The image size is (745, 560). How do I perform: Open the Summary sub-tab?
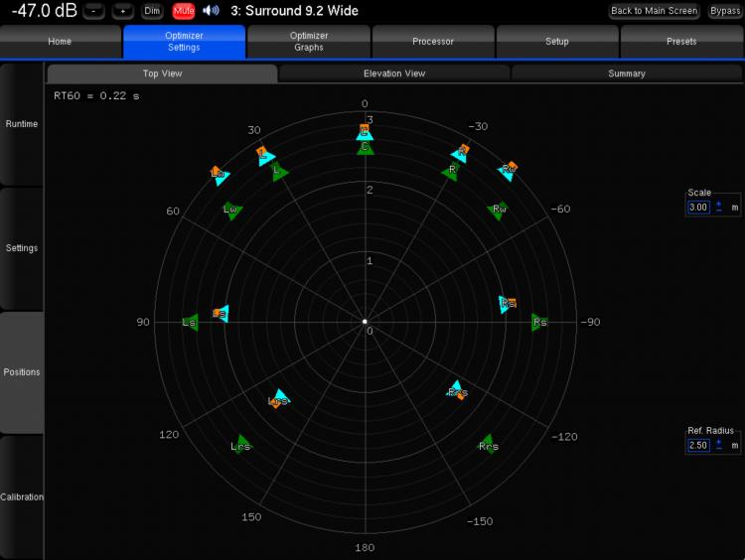click(x=627, y=73)
